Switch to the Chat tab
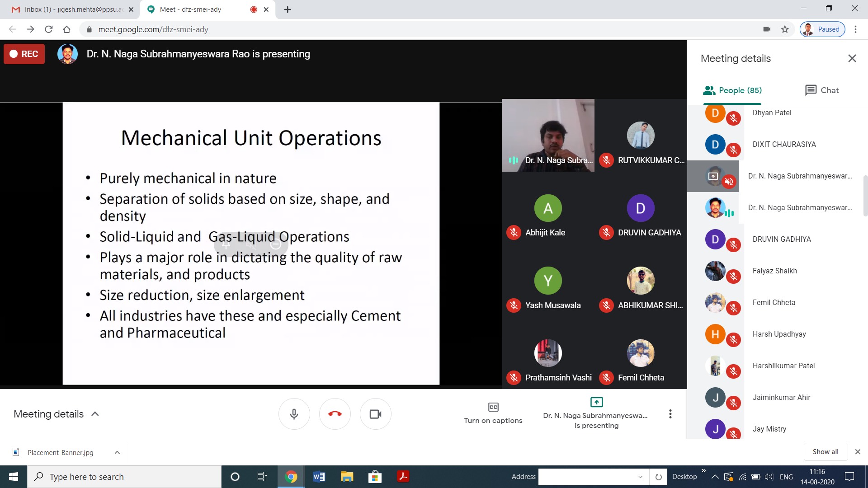 point(822,90)
